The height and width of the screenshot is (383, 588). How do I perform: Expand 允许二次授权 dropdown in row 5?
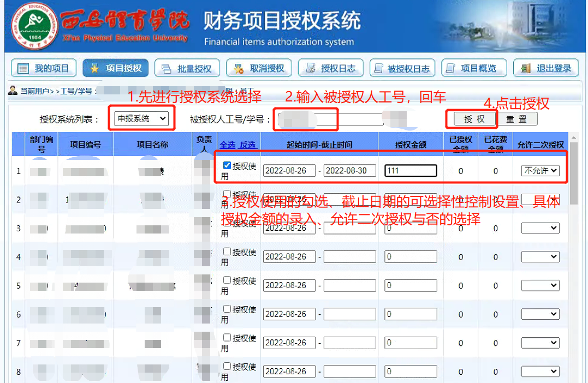[540, 285]
